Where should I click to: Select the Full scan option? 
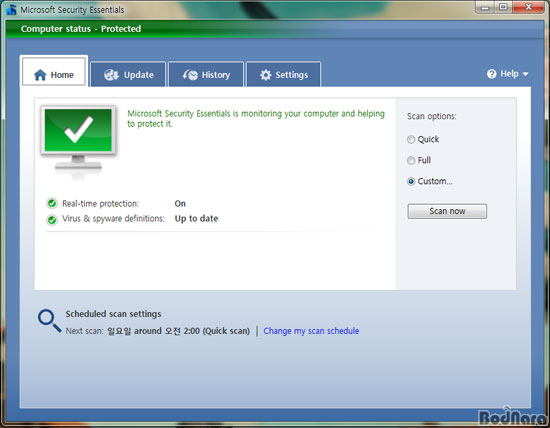(411, 160)
